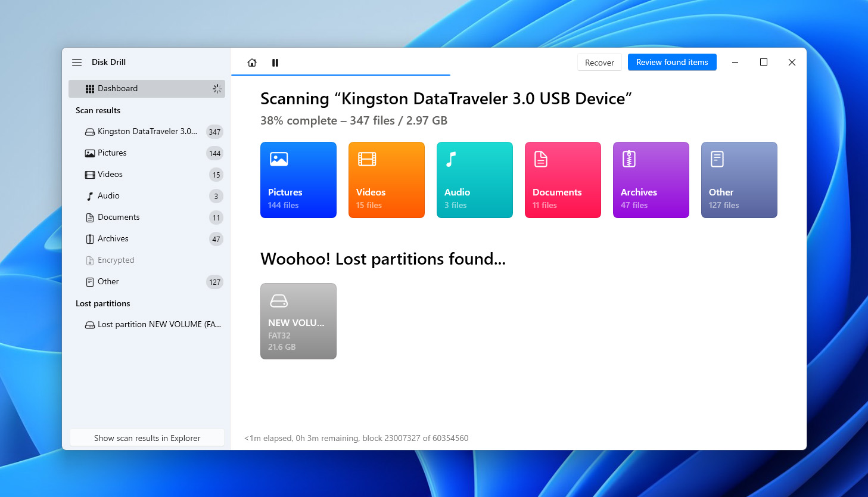Click the spinning scan indicator on Dashboard

tap(217, 89)
